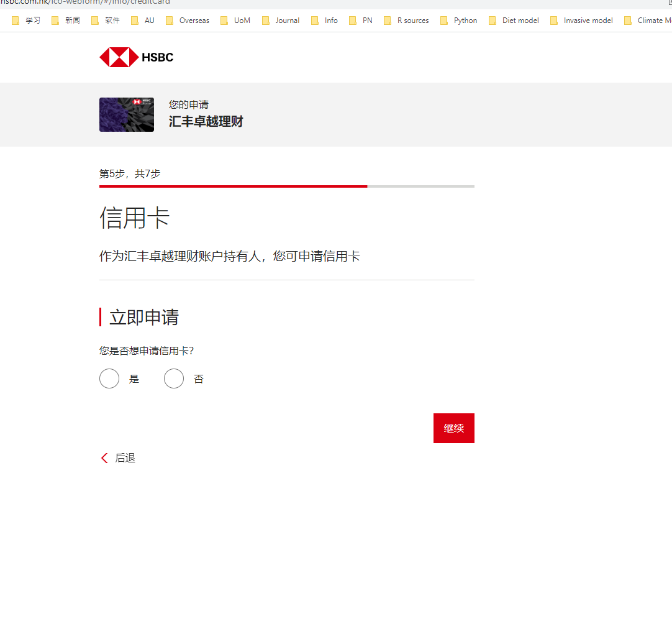
Task: Click the 您的申请 label
Action: click(189, 104)
